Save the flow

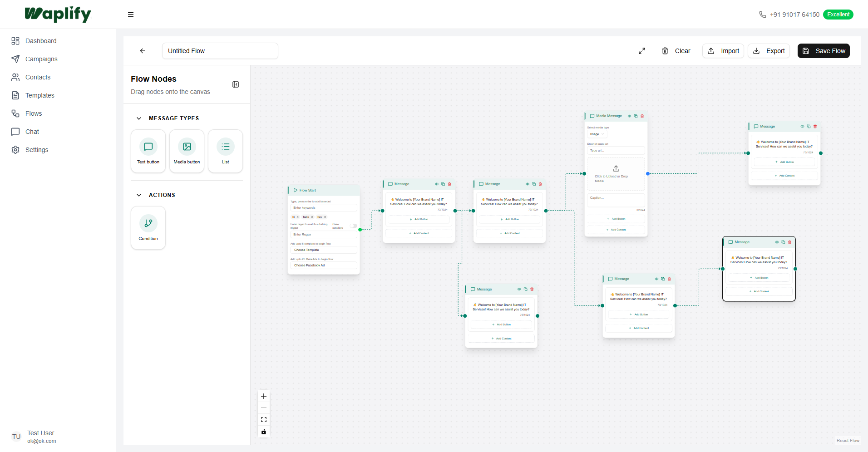pos(824,51)
